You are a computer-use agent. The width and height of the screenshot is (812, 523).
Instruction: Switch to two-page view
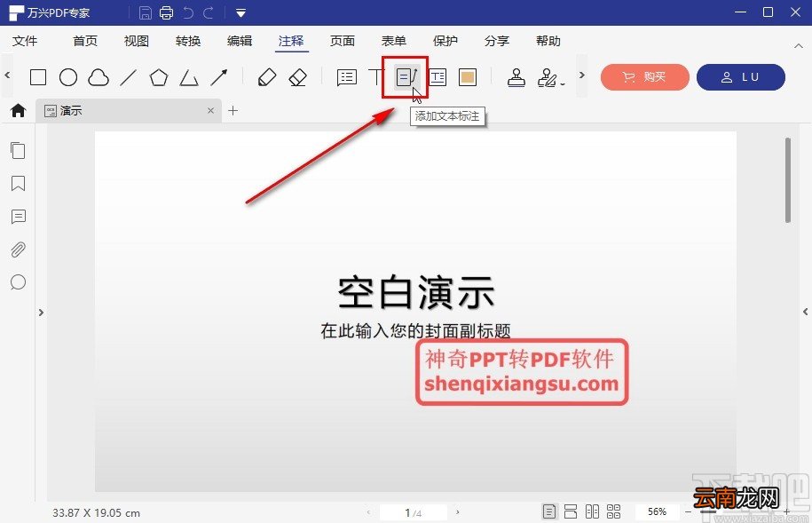tap(592, 512)
